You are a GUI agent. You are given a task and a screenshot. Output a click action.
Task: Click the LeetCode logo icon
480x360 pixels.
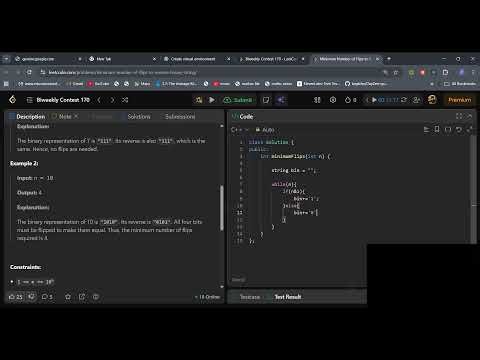pyautogui.click(x=12, y=100)
